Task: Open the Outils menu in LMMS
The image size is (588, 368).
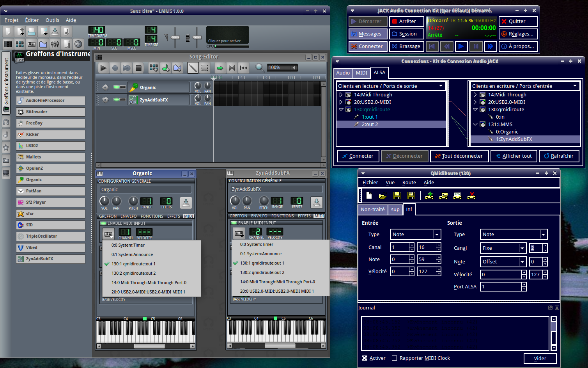Action: [x=52, y=20]
